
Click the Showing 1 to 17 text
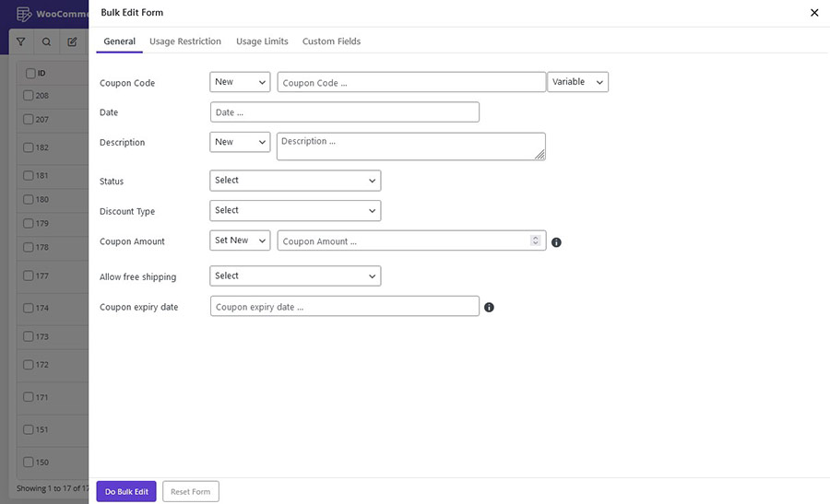53,488
